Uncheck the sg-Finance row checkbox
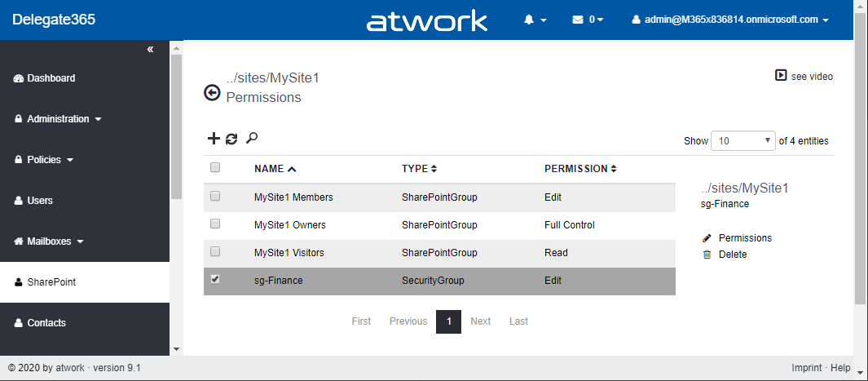 coord(215,279)
